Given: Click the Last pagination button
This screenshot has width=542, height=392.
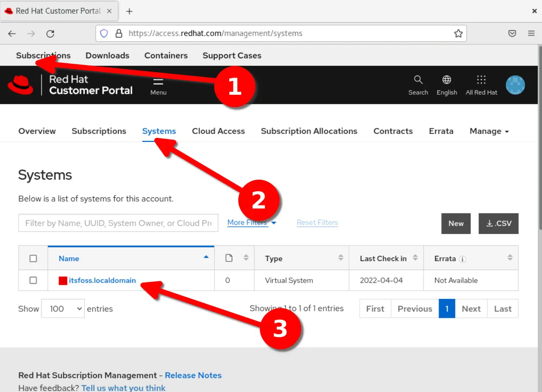Looking at the screenshot, I should [503, 309].
